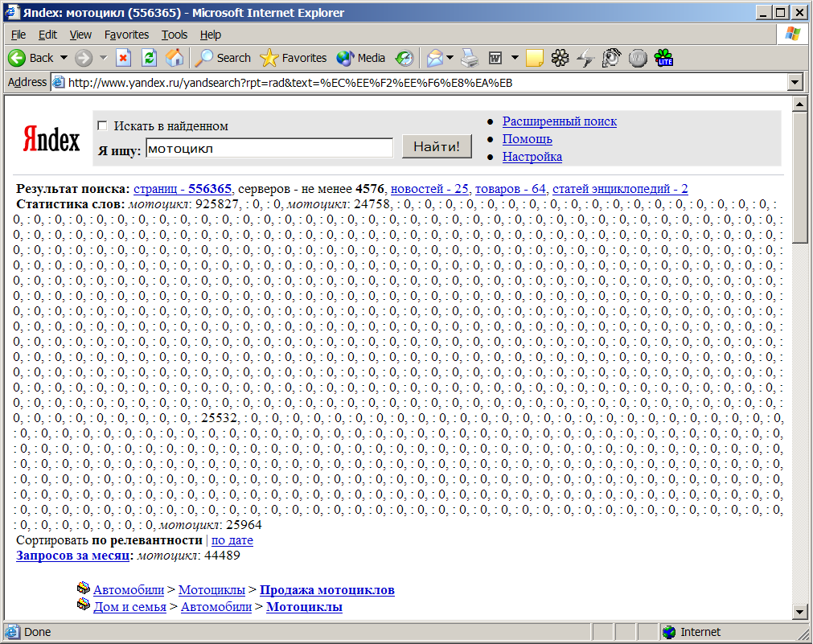Click the Edit with Word icon
Screen dimensions: 813x644
(495, 58)
